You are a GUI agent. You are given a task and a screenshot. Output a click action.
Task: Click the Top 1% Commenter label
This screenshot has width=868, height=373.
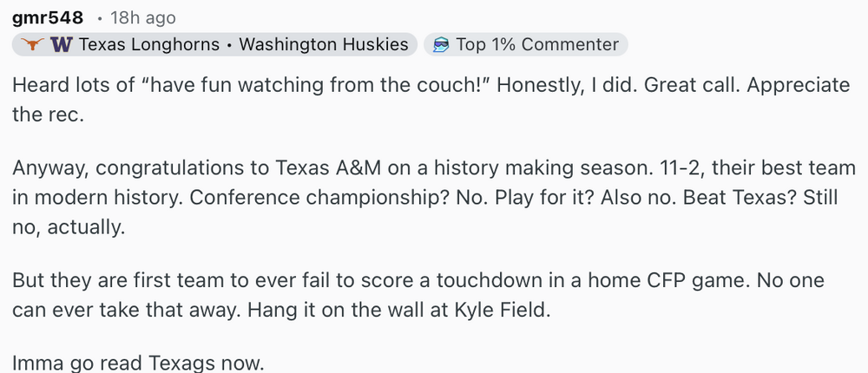537,45
